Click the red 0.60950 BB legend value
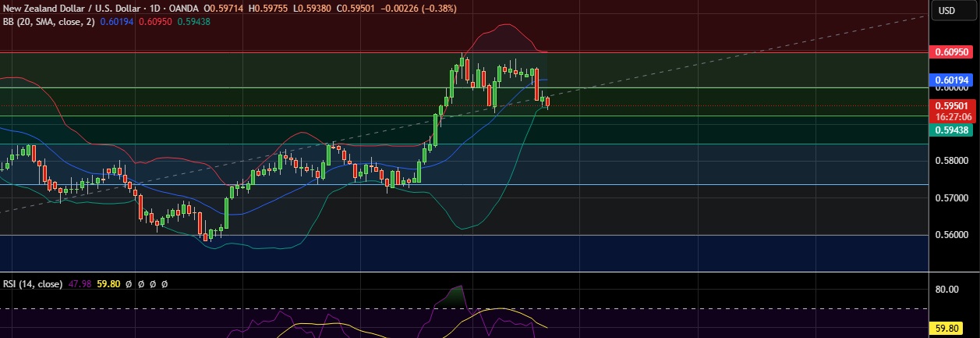 tap(154, 21)
